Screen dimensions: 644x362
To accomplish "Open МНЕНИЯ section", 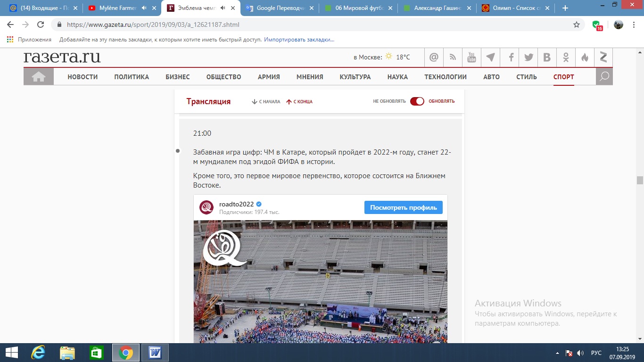I will [x=310, y=77].
